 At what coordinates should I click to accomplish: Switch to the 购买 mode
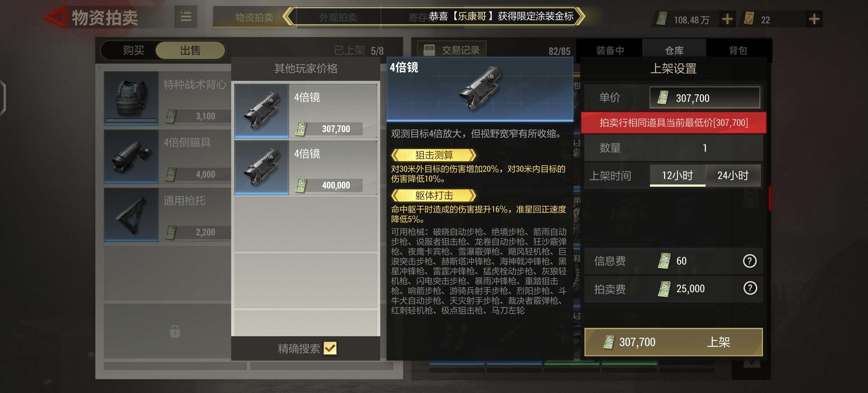pos(133,50)
